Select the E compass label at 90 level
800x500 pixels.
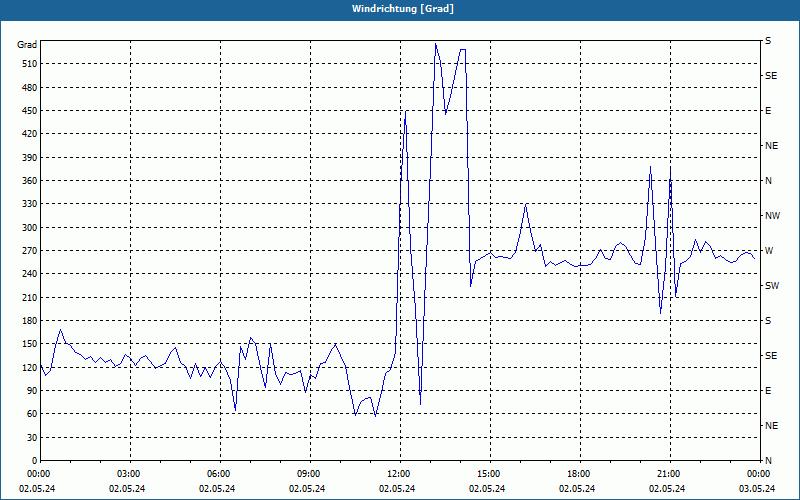(x=768, y=391)
